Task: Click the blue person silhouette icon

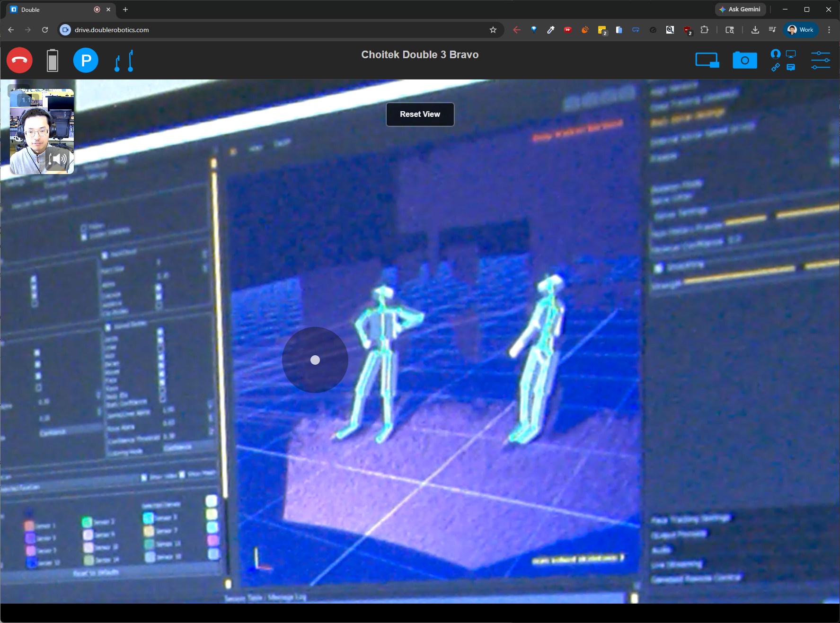Action: (775, 53)
